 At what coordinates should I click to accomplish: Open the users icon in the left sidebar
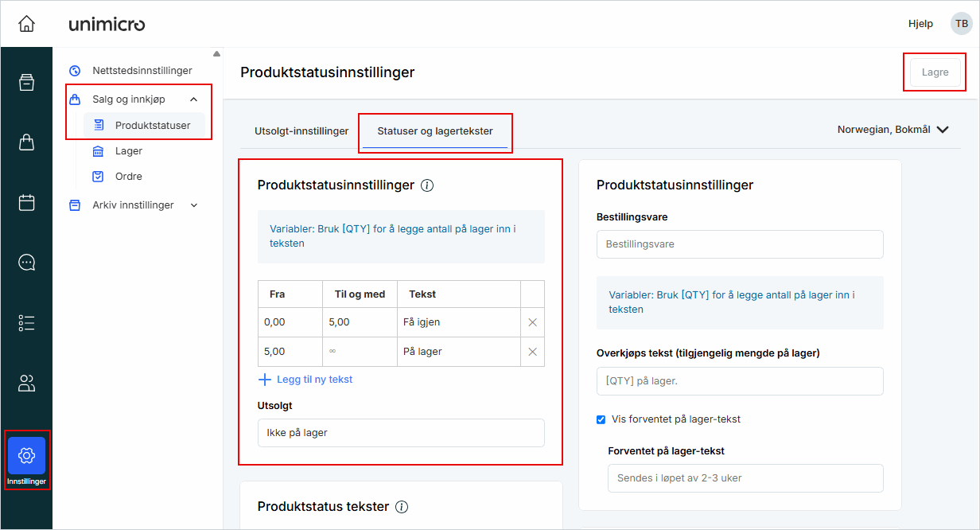(x=26, y=383)
